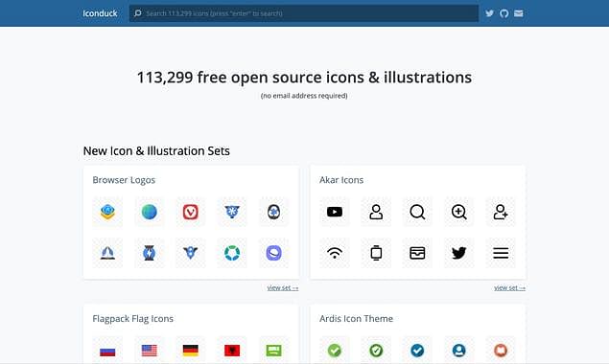Open the Twitter link in header
609x364 pixels.
point(489,13)
